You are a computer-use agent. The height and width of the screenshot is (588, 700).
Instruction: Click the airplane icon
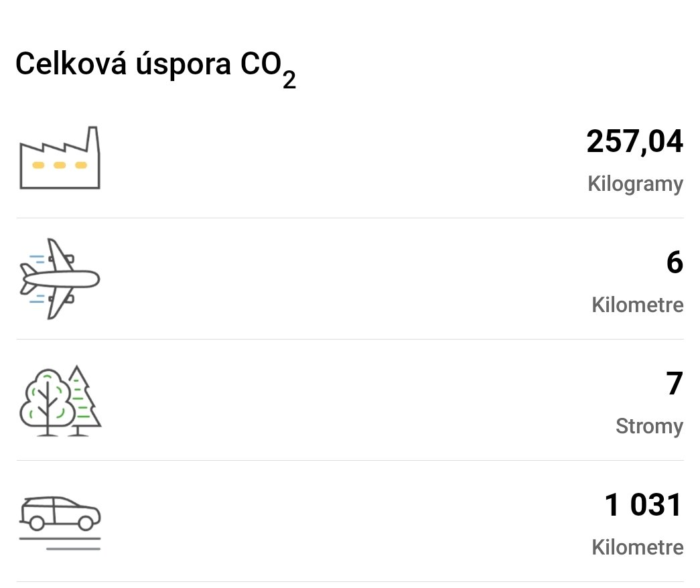[x=60, y=279]
